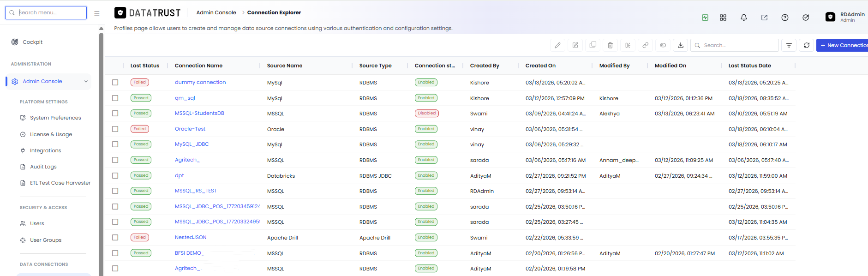868x276 pixels.
Task: Open the filter lines icon
Action: pyautogui.click(x=789, y=45)
